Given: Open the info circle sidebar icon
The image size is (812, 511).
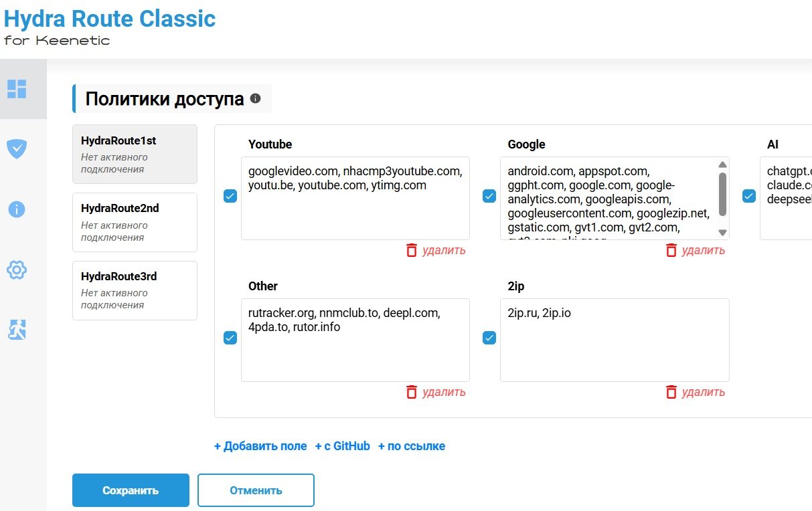Looking at the screenshot, I should (x=17, y=209).
